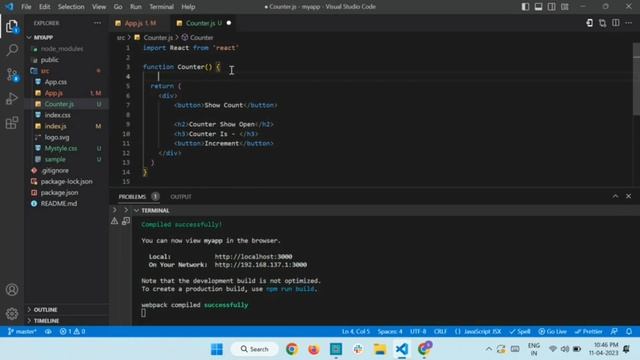Screen dimensions: 640x360
Task: Click the Prettier status item
Action: 589,331
